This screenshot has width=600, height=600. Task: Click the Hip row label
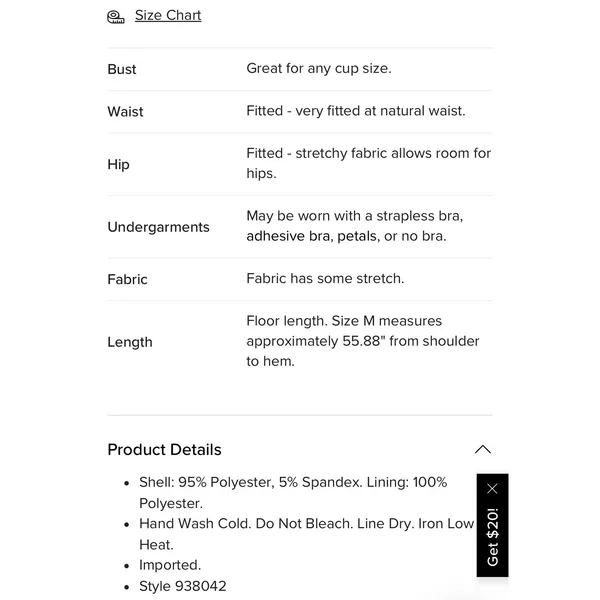coord(118,165)
